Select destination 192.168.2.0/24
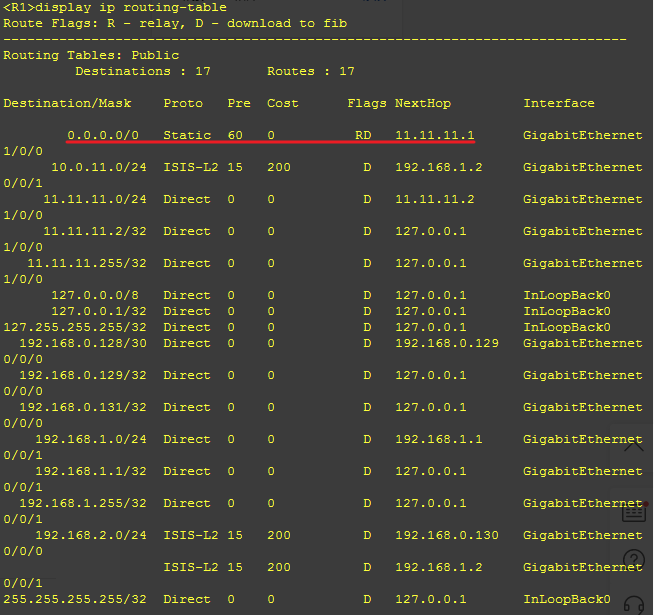Viewport: 654px width, 615px height. (91, 535)
